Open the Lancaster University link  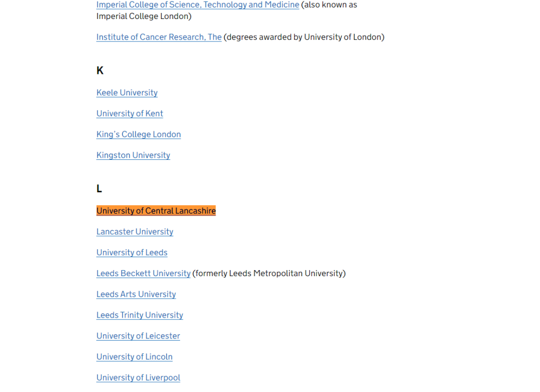[x=134, y=232]
